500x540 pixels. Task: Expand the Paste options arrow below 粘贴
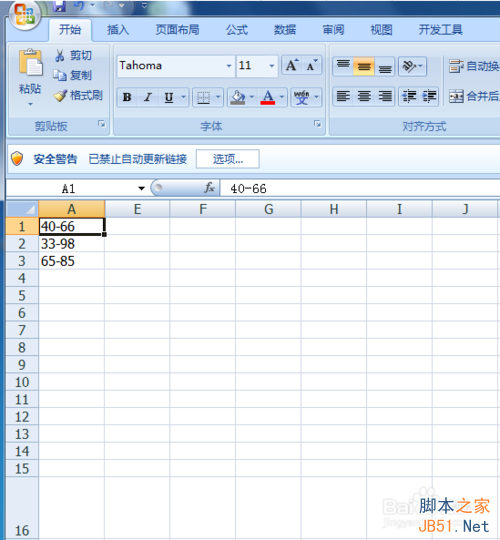[x=30, y=104]
